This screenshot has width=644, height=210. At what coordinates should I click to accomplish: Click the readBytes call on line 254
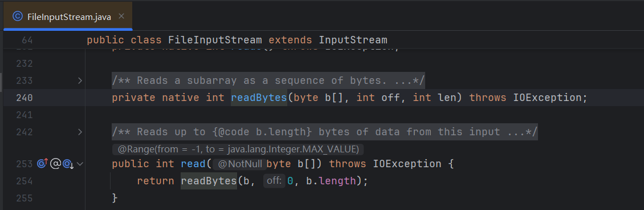[209, 181]
